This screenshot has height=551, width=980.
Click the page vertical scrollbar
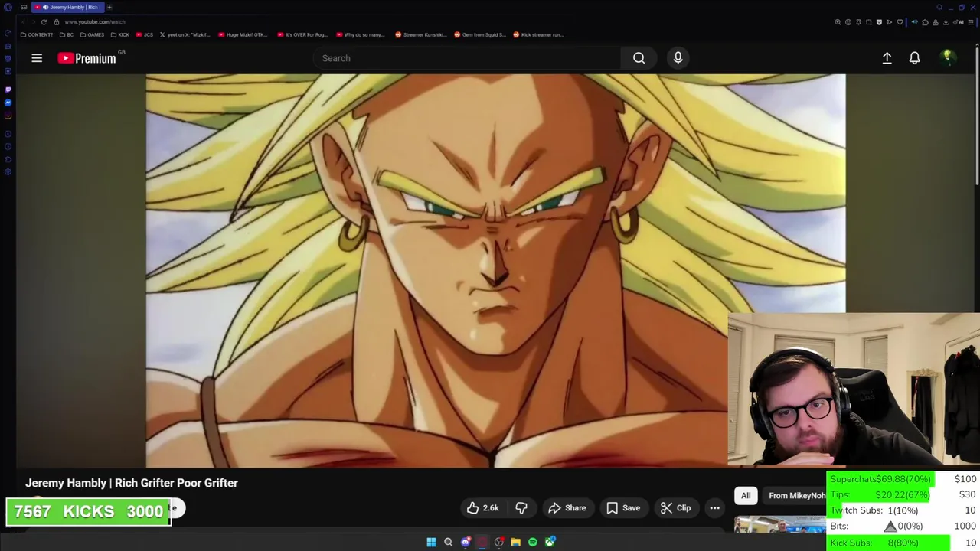pos(977,115)
